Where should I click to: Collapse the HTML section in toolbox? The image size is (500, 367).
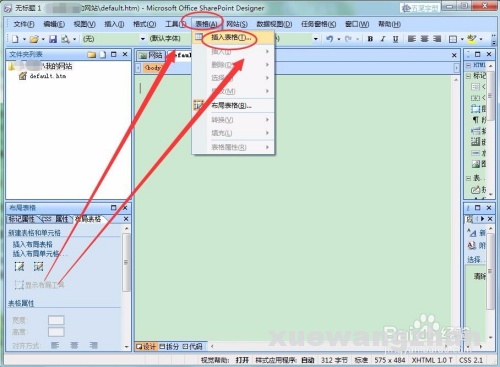468,65
